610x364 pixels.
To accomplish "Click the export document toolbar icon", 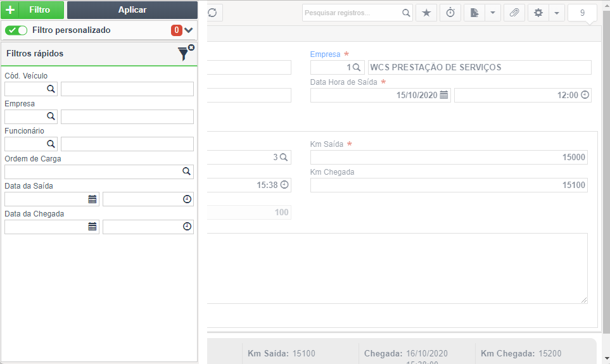I will pyautogui.click(x=474, y=13).
